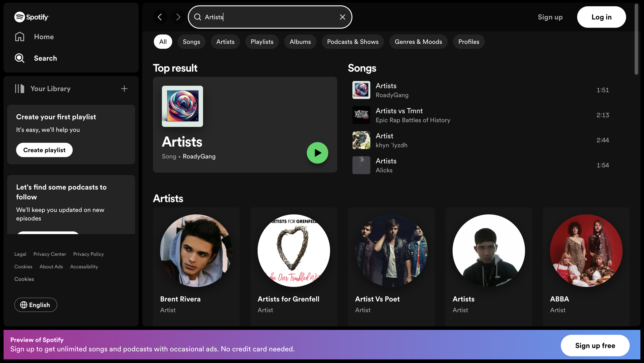This screenshot has width=644, height=363.
Task: Go forward with the right arrow
Action: point(178,17)
